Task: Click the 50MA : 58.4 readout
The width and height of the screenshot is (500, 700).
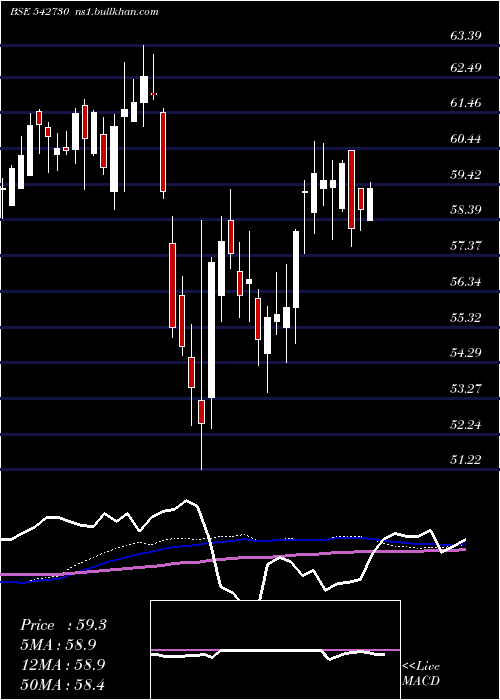Action: pos(62,684)
